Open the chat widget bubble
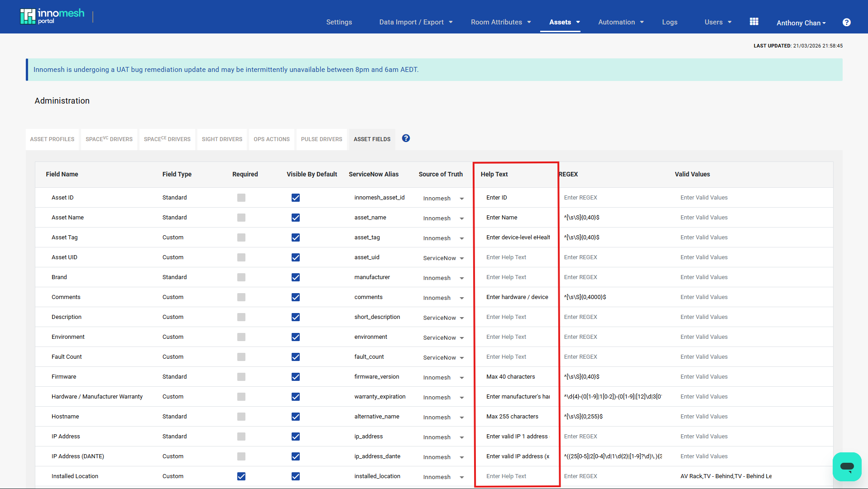This screenshot has height=489, width=868. (x=847, y=466)
